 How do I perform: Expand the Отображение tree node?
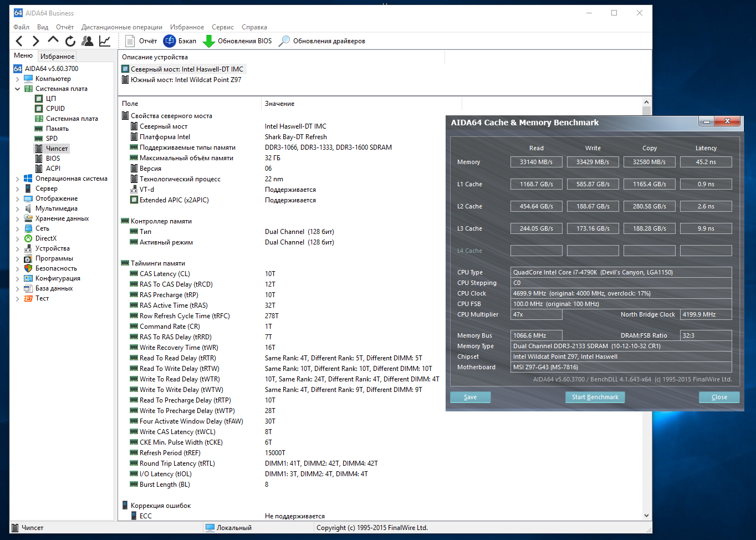[18, 199]
